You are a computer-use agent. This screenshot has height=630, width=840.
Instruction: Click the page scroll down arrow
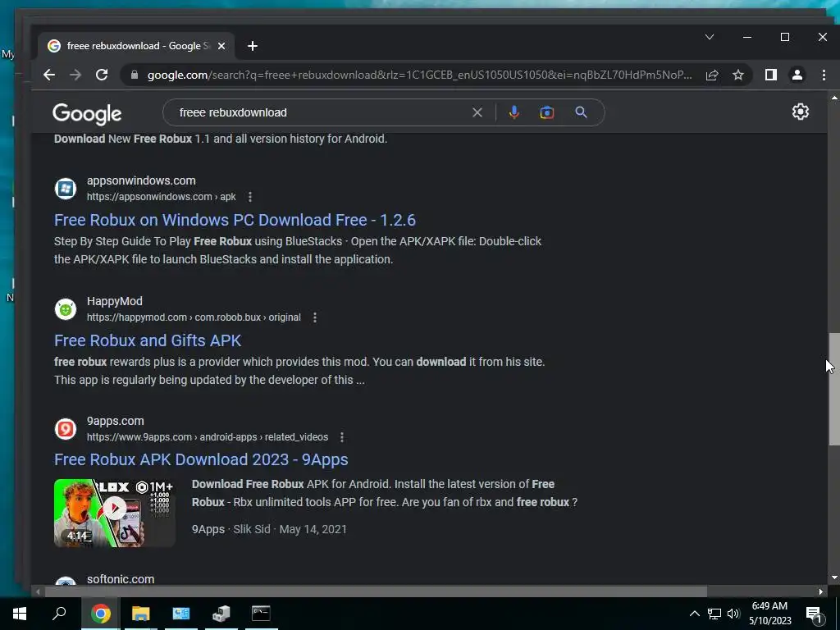(834, 578)
